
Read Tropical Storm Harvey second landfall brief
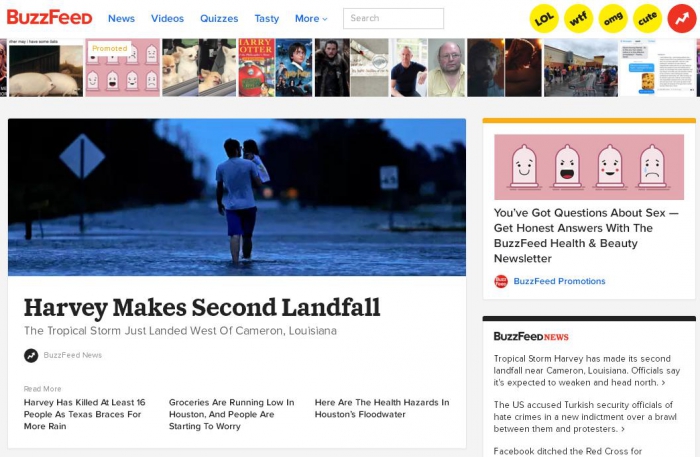[x=587, y=370]
